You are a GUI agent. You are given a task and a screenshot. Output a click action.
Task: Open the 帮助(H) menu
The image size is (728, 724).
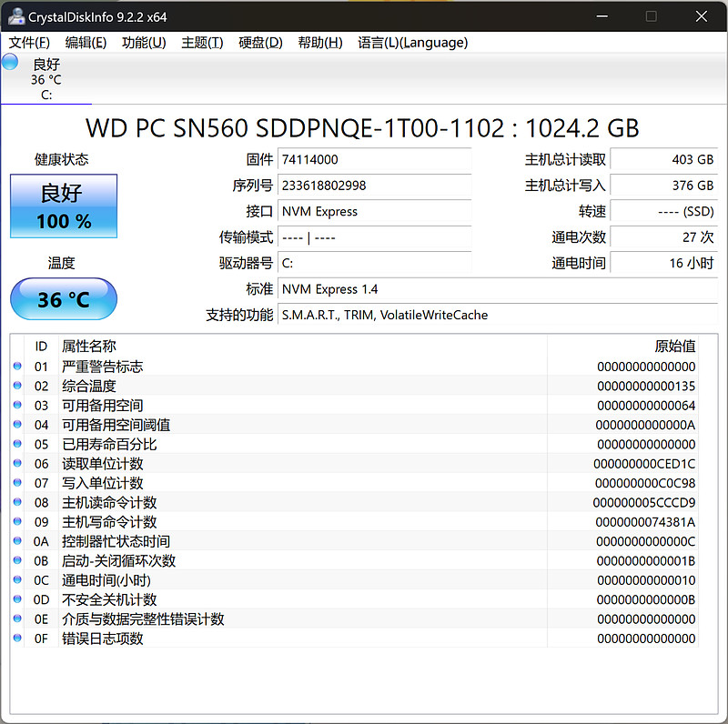[x=320, y=43]
